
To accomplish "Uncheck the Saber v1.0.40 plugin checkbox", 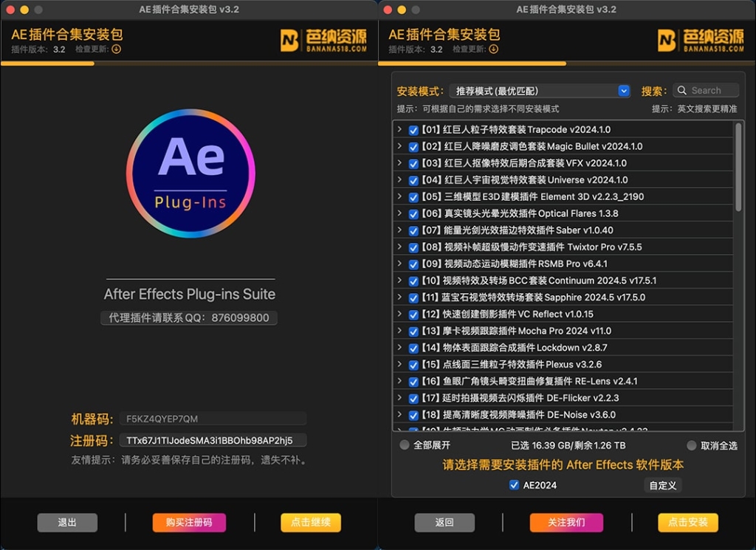I will click(413, 230).
